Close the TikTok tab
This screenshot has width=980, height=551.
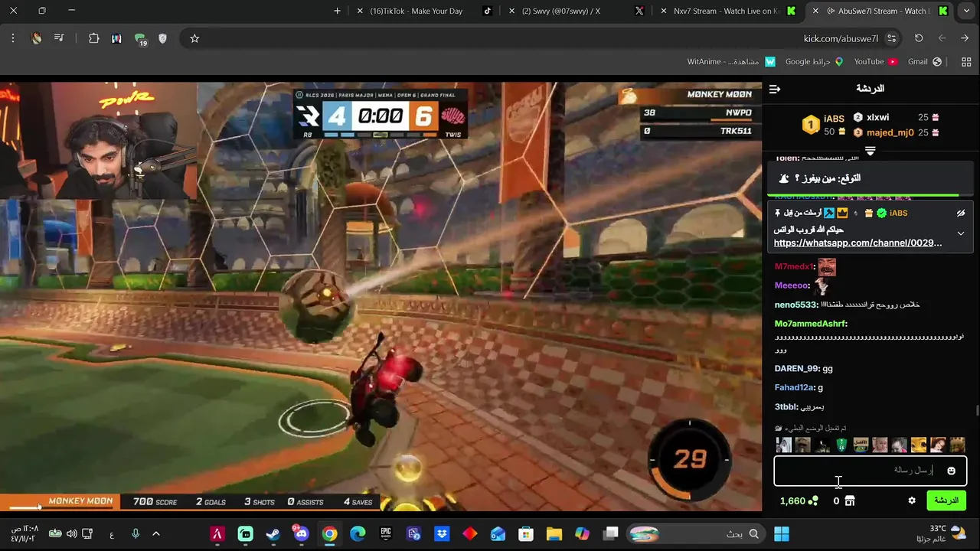tap(360, 11)
